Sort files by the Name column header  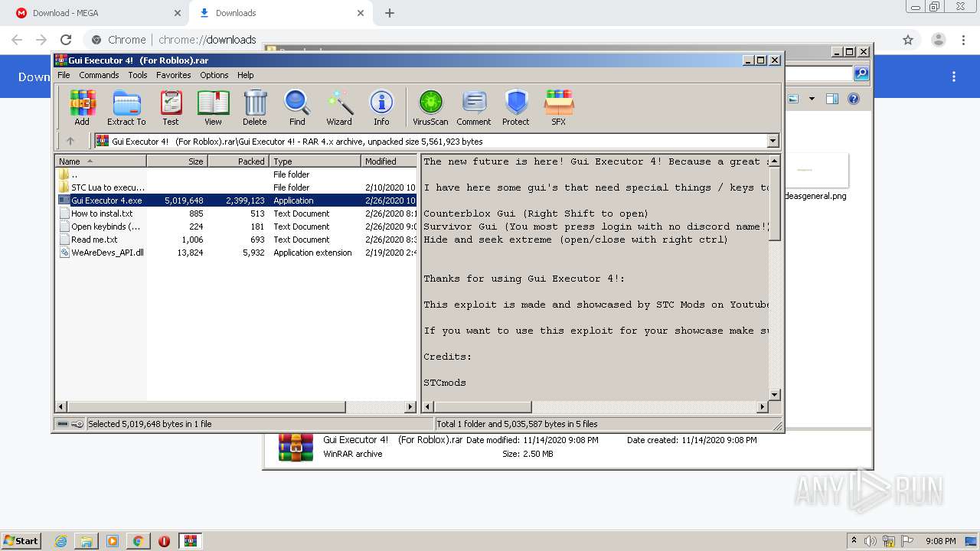[100, 161]
